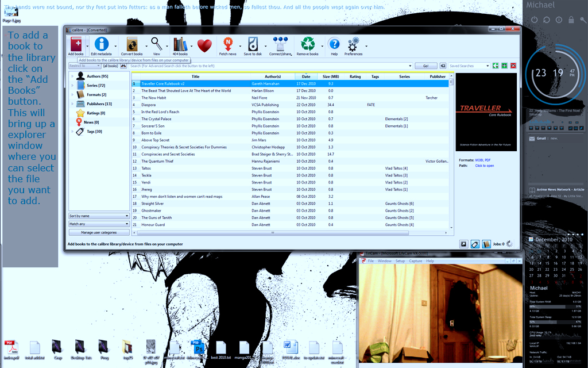Toggle the cover flow button in status bar

[x=463, y=244]
